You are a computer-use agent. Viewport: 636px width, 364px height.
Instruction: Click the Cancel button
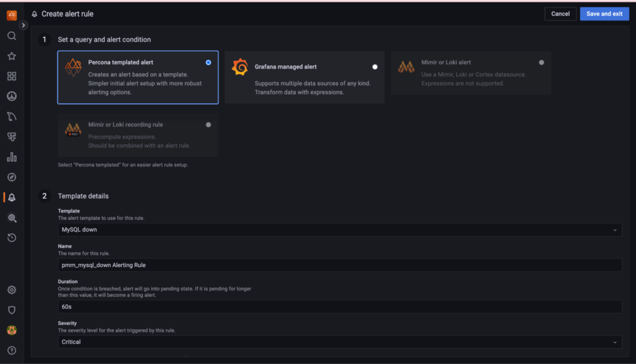click(x=560, y=14)
